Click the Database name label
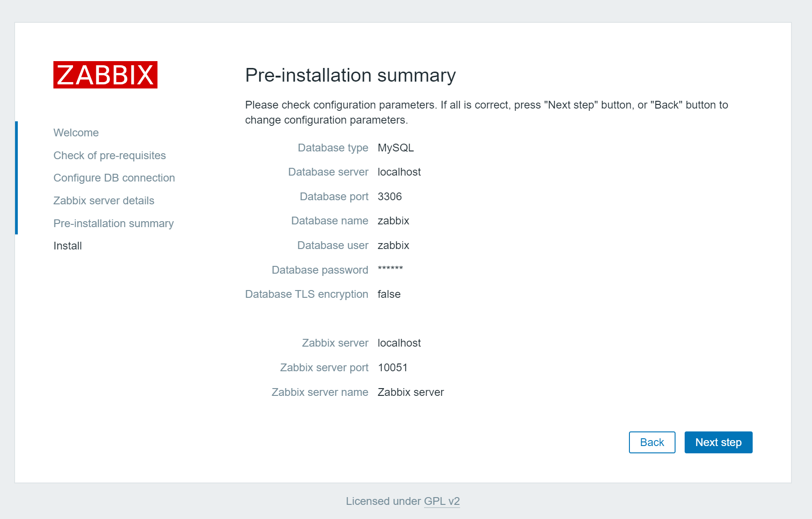 click(330, 221)
